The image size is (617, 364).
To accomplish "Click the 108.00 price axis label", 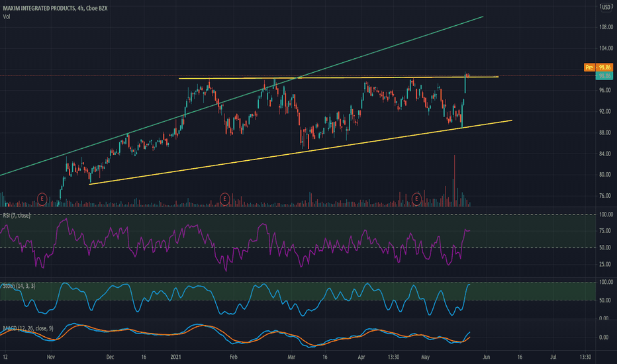I will click(x=606, y=27).
